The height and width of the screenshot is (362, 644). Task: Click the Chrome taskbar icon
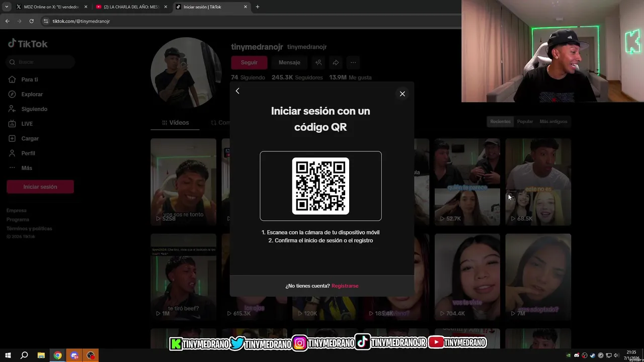tap(57, 355)
